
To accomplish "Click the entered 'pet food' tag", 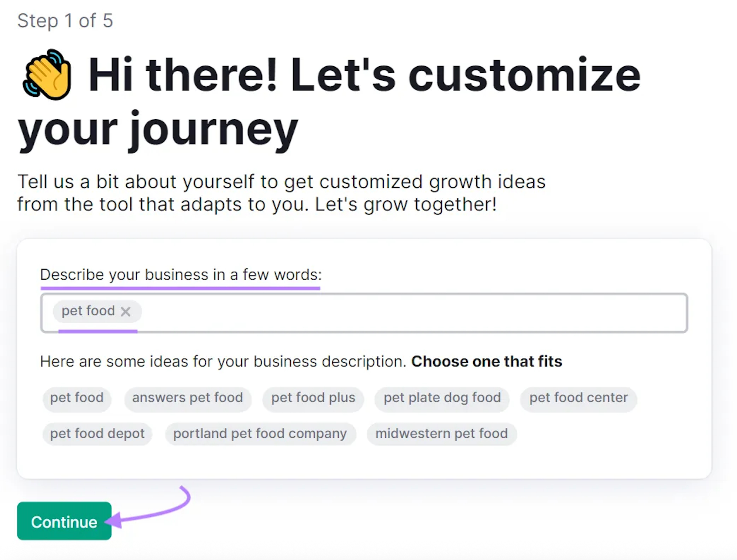I will tap(88, 311).
